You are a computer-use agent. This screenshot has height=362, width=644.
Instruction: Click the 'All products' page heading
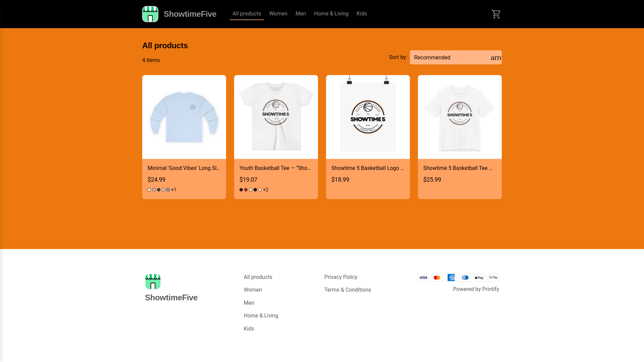coord(165,46)
